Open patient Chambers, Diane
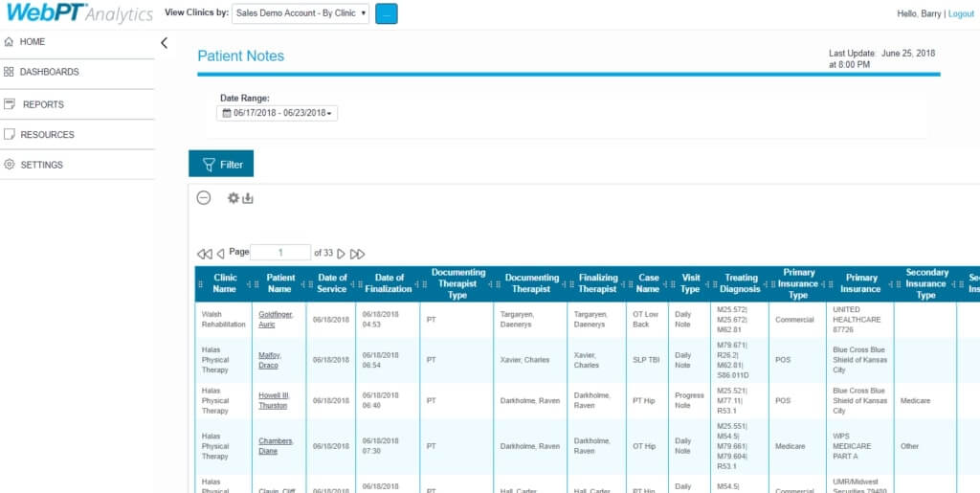 [276, 446]
